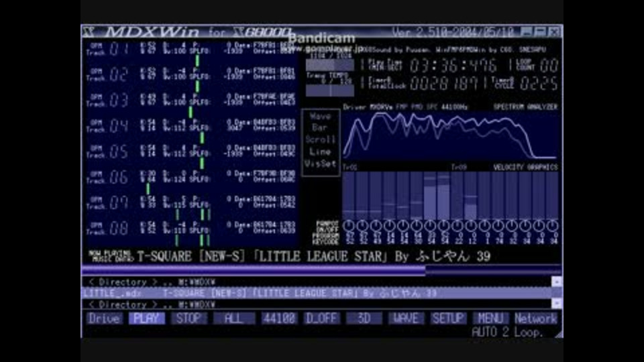Image resolution: width=644 pixels, height=362 pixels.
Task: Click the SPECTRUM ANALYZER label
Action: (x=525, y=107)
